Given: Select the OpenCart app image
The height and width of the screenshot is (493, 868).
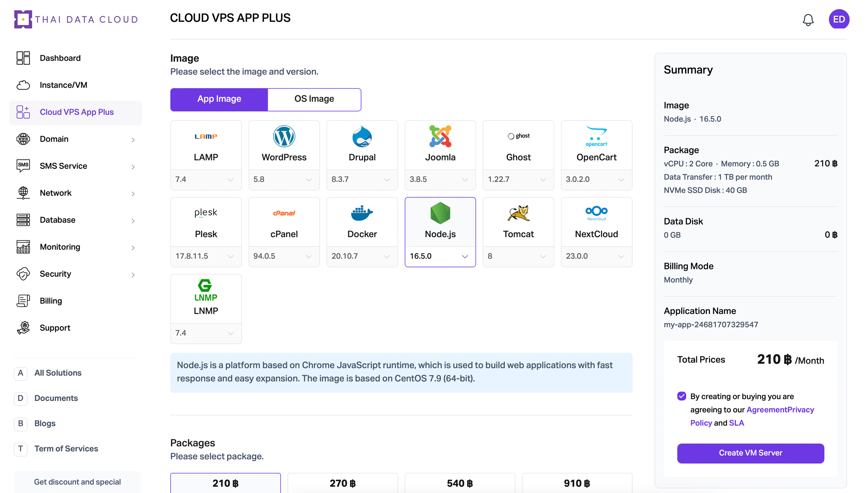Looking at the screenshot, I should (596, 145).
